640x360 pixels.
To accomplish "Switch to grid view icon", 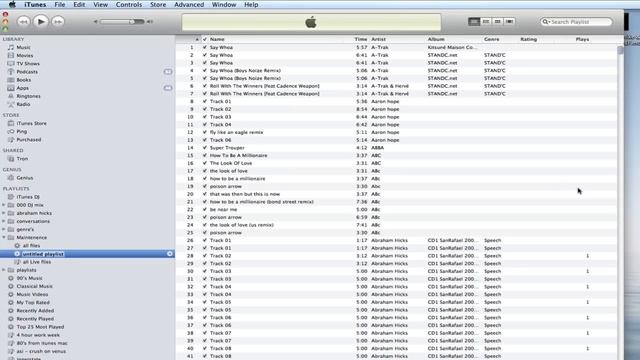I will pos(498,21).
